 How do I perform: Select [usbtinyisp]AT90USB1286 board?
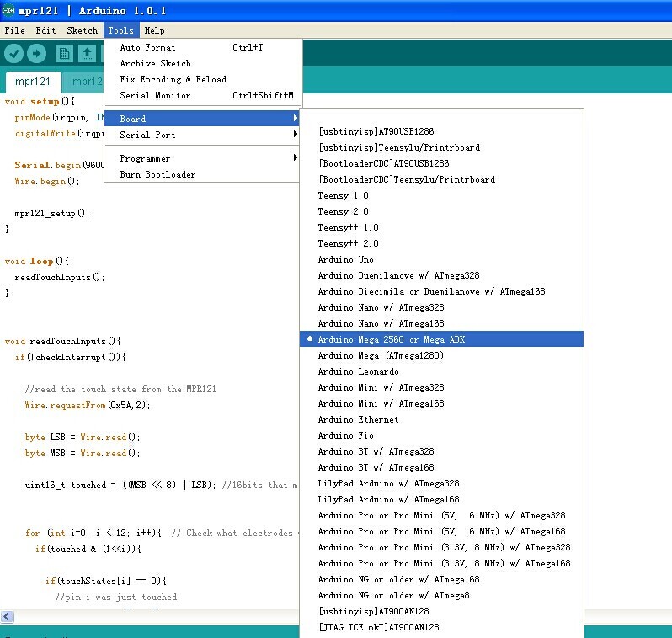[441, 131]
